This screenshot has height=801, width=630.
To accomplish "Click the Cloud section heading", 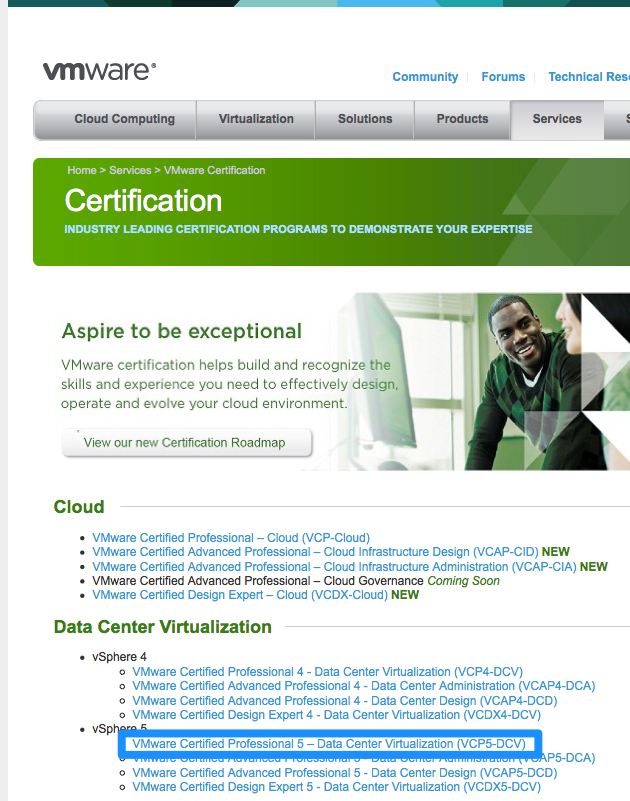I will [x=79, y=507].
